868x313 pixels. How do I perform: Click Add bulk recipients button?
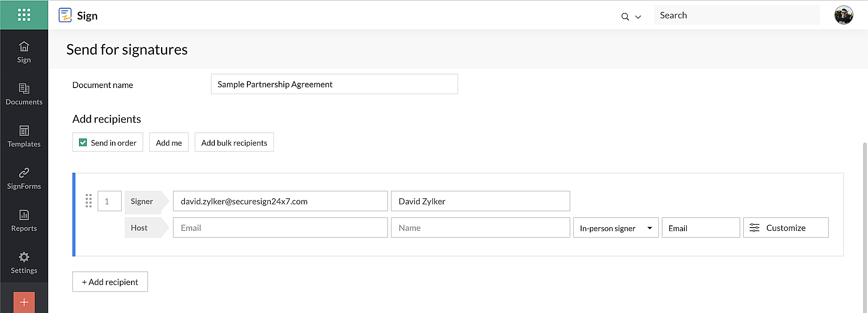(x=234, y=142)
